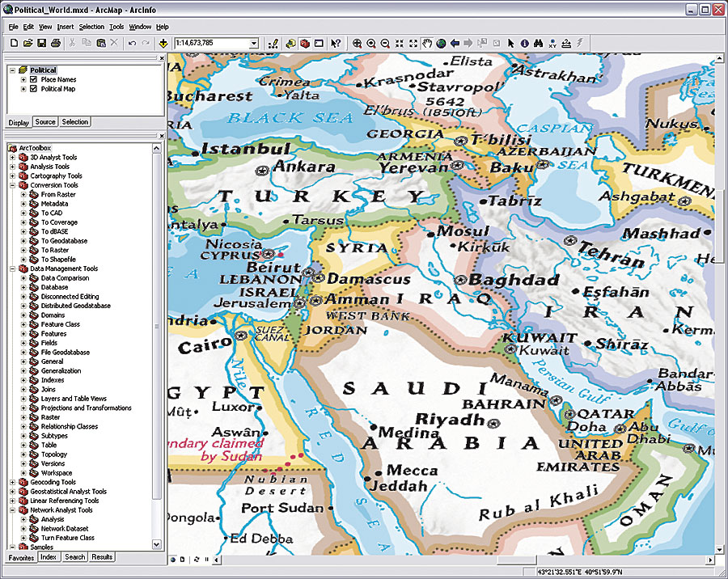Click the Find binoculars icon
Viewport: 728px width, 579px height.
[x=538, y=43]
